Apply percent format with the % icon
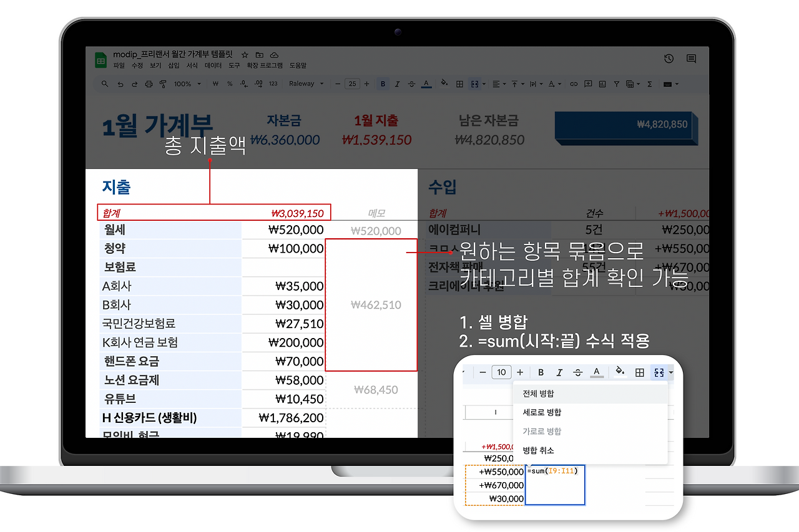Screen dimensions: 799x532 pos(230,84)
